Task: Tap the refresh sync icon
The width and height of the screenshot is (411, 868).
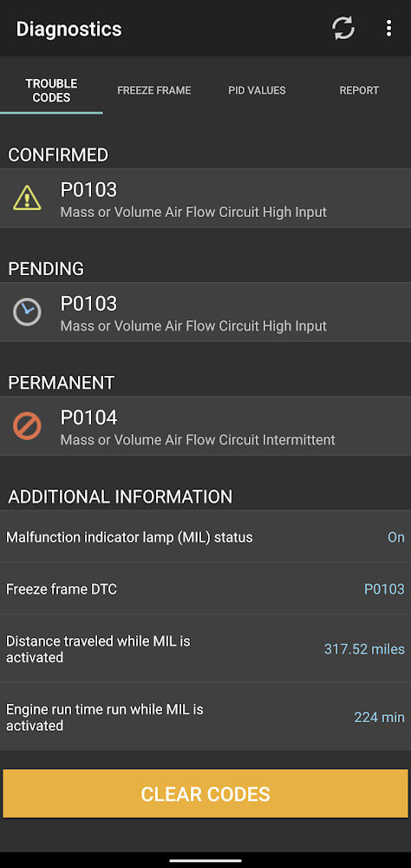Action: tap(343, 29)
